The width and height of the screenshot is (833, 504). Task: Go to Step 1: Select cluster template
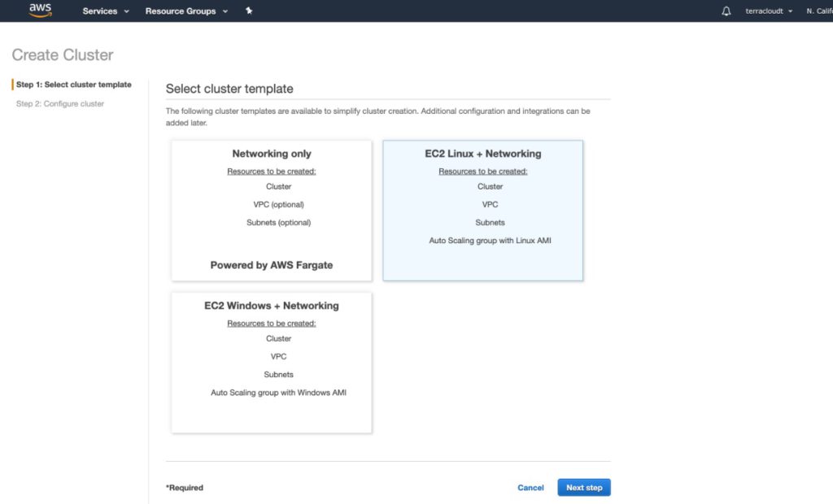click(73, 85)
